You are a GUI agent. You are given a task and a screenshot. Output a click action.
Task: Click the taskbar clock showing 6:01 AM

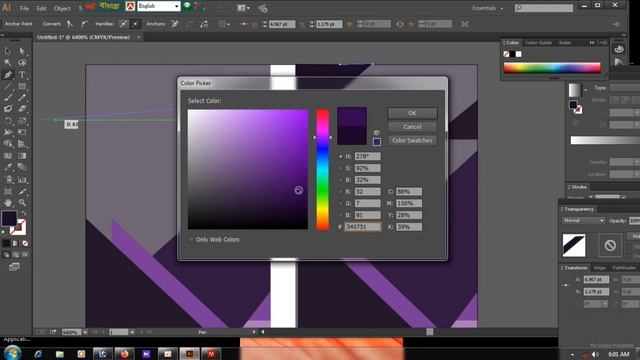click(619, 354)
